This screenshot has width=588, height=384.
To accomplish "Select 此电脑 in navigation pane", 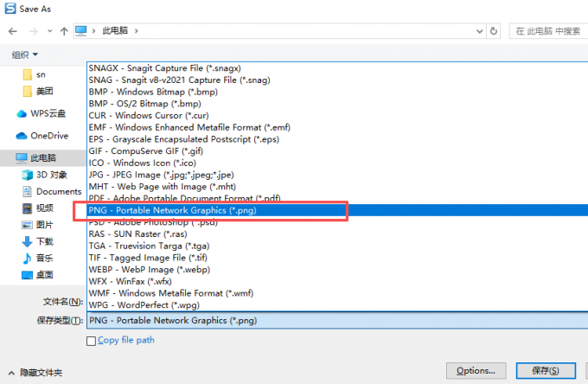I will [43, 158].
